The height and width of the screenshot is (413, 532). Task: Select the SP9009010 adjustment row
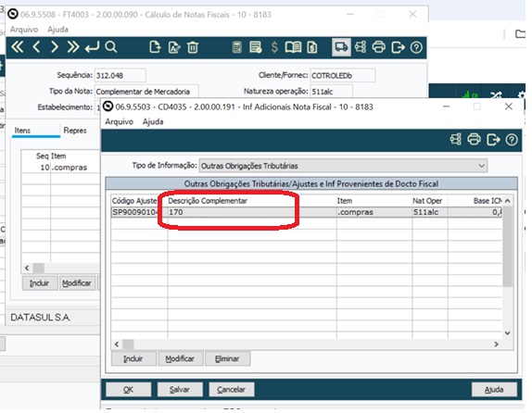307,212
